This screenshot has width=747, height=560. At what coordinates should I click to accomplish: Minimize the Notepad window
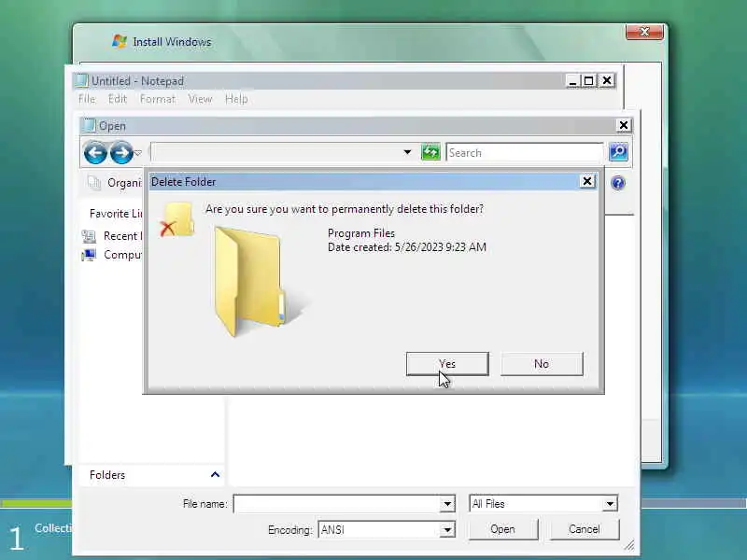tap(572, 81)
